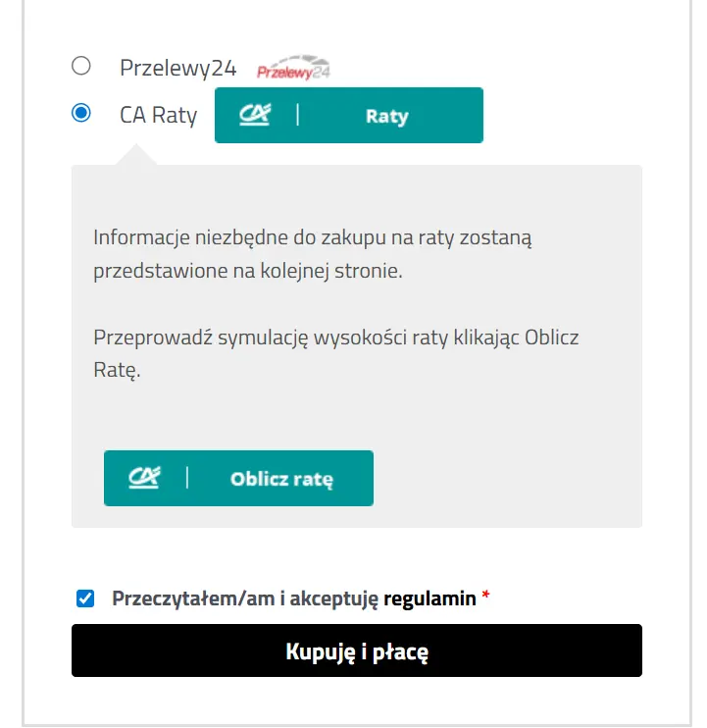Screen dimensions: 707x728
Task: Click the "Raty" text on teal banner
Action: click(x=386, y=116)
